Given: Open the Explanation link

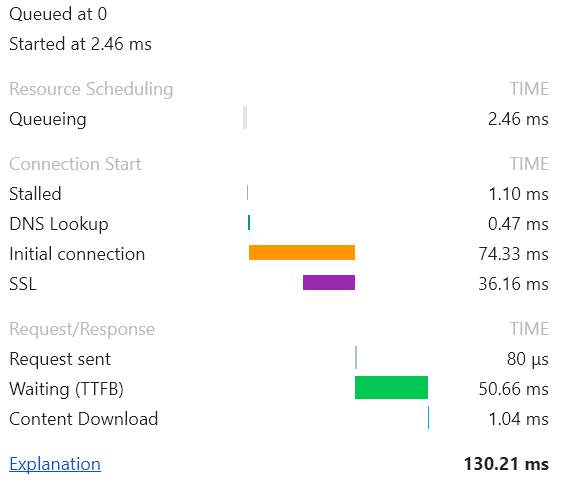Looking at the screenshot, I should (55, 464).
